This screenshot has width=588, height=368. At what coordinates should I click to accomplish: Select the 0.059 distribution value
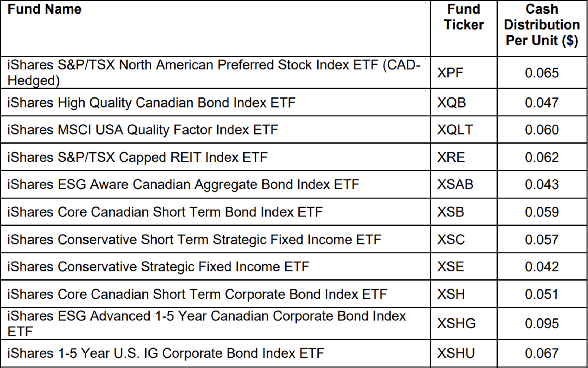coord(542,212)
